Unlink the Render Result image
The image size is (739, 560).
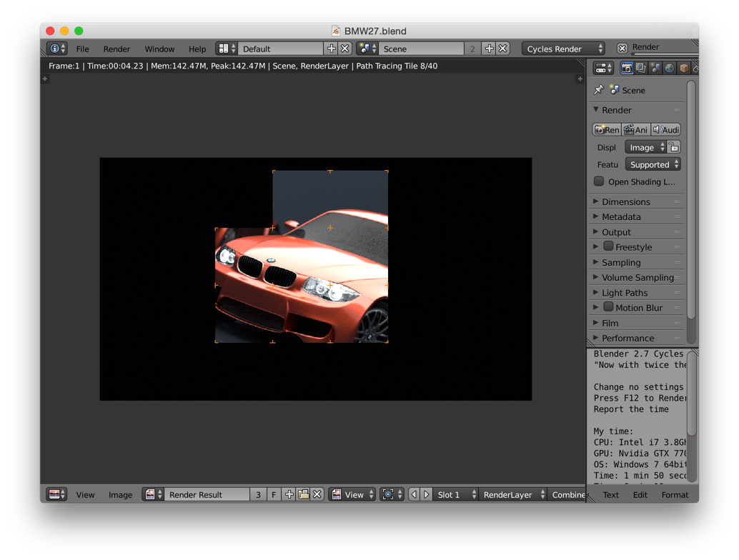coord(317,494)
